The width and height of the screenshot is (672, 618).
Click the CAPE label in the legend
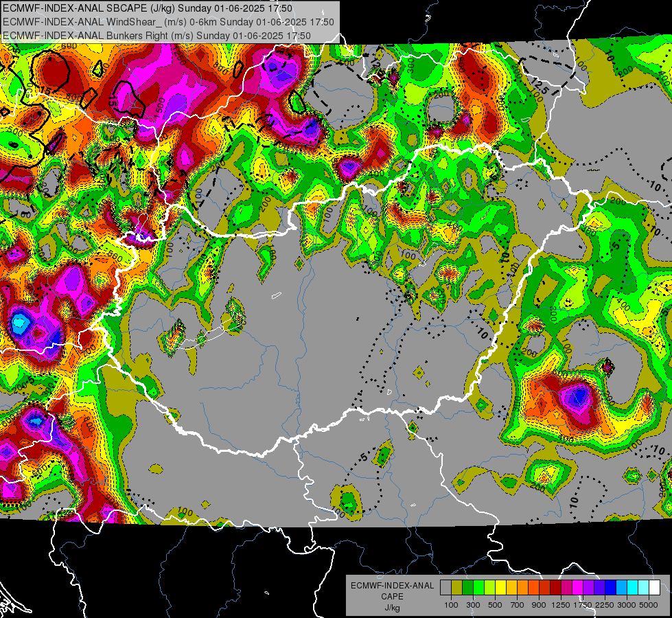(x=392, y=597)
